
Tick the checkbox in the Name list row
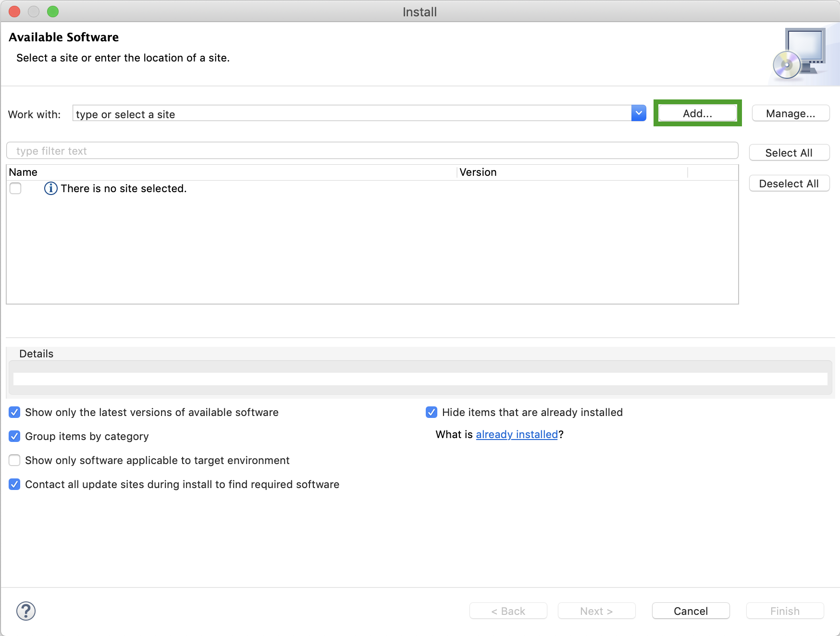(x=15, y=188)
